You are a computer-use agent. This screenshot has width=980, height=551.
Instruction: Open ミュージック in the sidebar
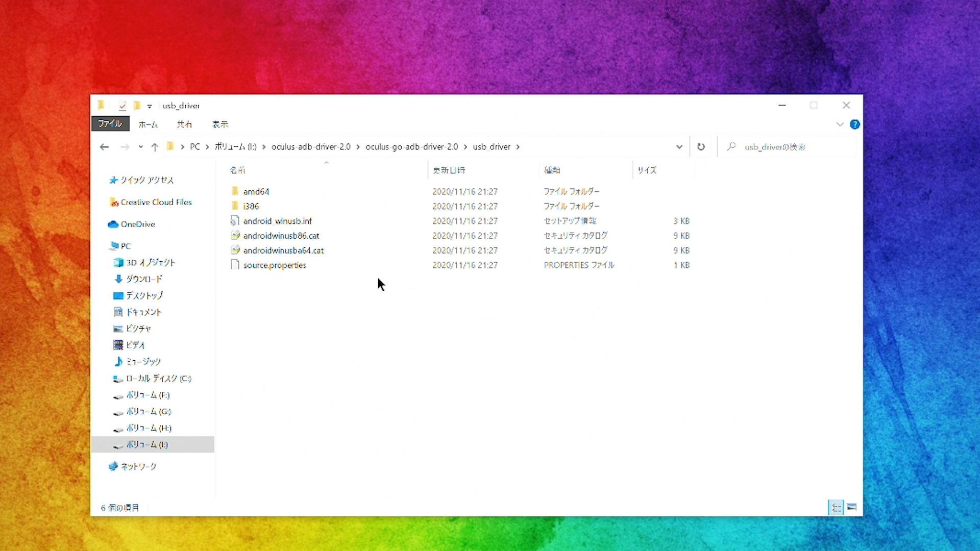click(143, 362)
